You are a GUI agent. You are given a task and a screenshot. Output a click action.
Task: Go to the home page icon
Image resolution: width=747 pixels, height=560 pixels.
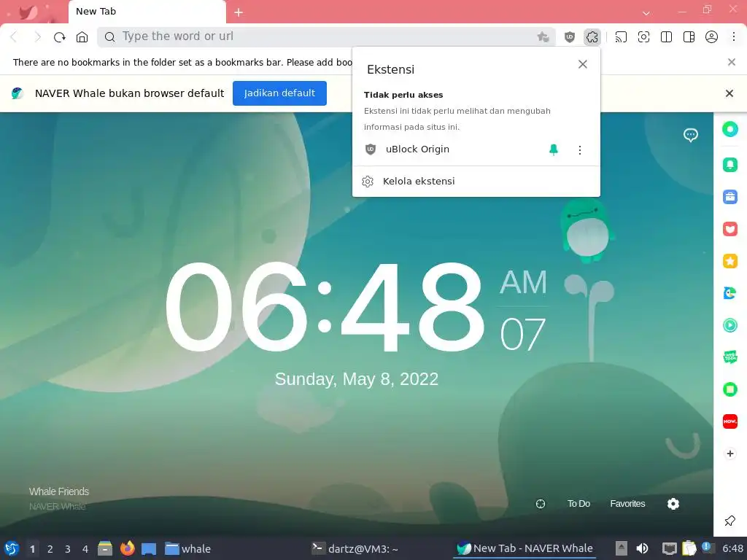click(x=82, y=37)
